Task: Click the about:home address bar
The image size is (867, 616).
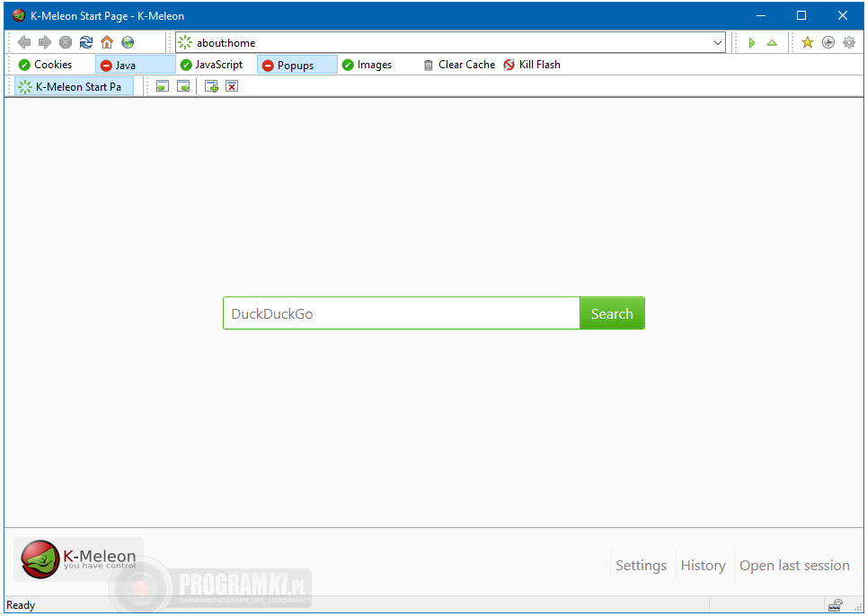Action: pos(451,42)
